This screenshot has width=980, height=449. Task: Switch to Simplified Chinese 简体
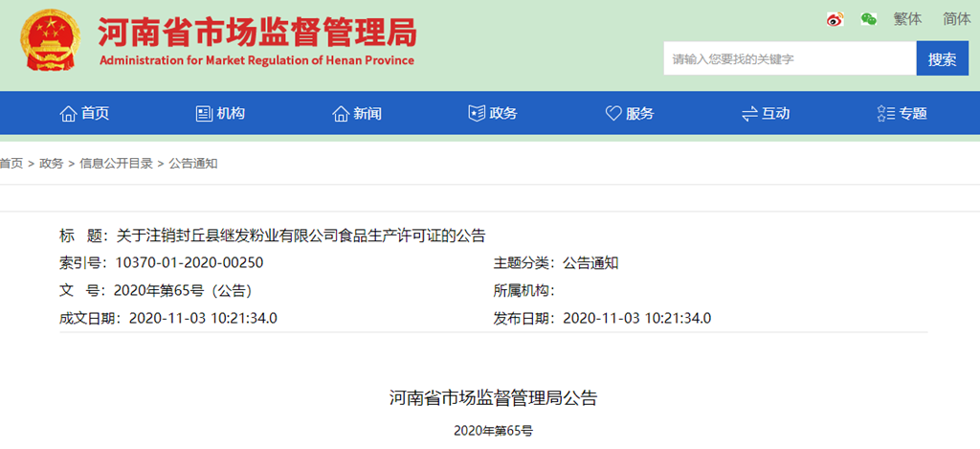pos(956,19)
